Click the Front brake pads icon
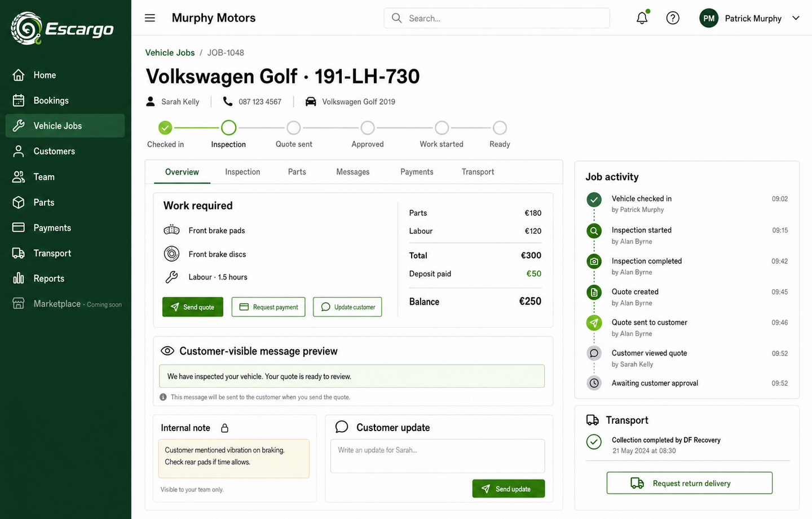Screen dimensions: 812x519 point(171,230)
